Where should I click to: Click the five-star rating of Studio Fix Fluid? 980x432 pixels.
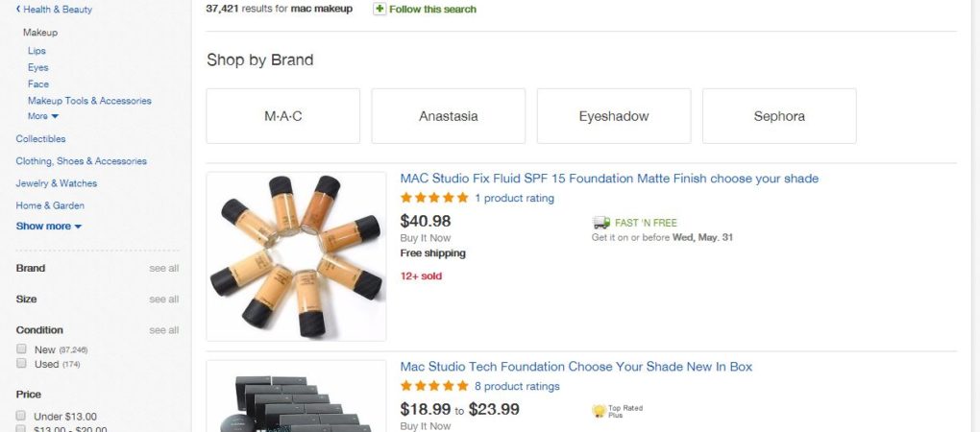click(434, 199)
